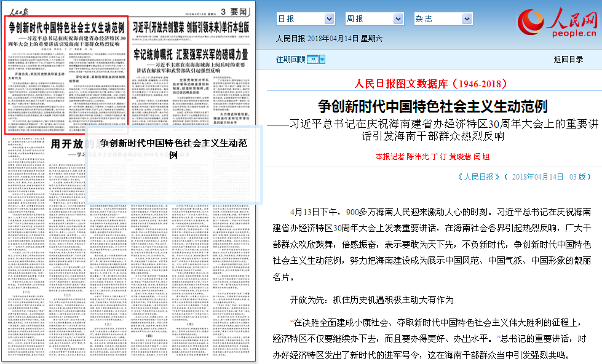Click the calendar icon next to 往期回顾
This screenshot has width=602, height=364.
click(312, 60)
